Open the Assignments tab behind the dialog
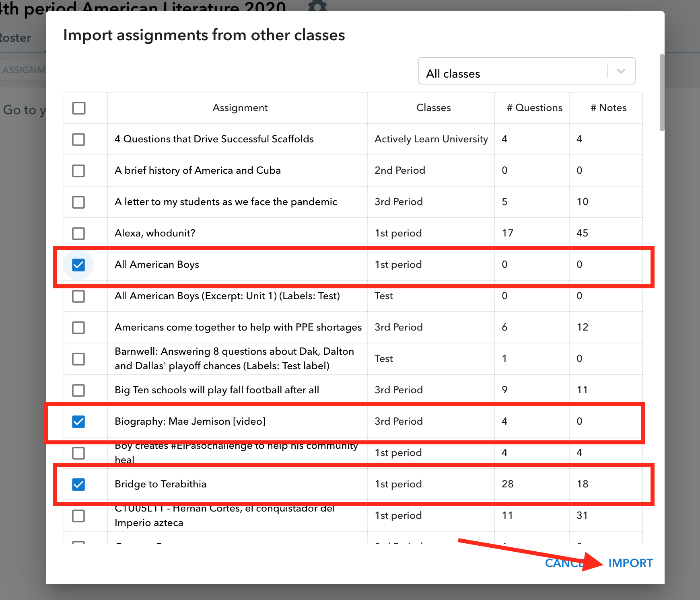Screen dimensions: 700x600 click(23, 70)
